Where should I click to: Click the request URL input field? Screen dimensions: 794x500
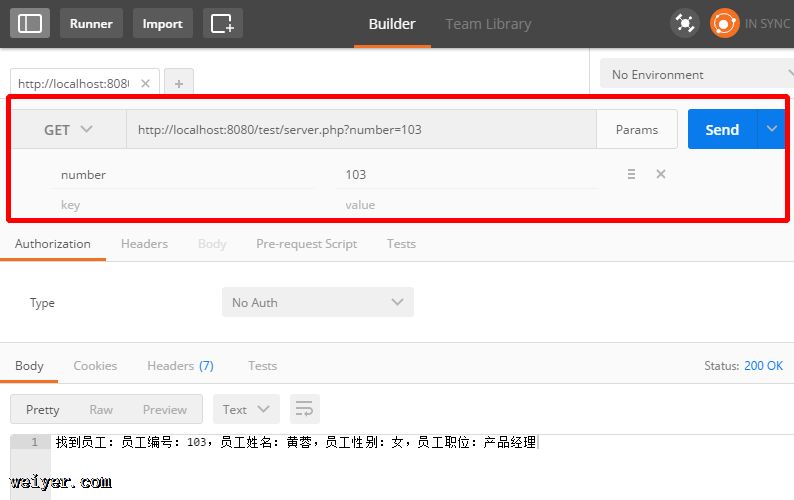[x=360, y=130]
